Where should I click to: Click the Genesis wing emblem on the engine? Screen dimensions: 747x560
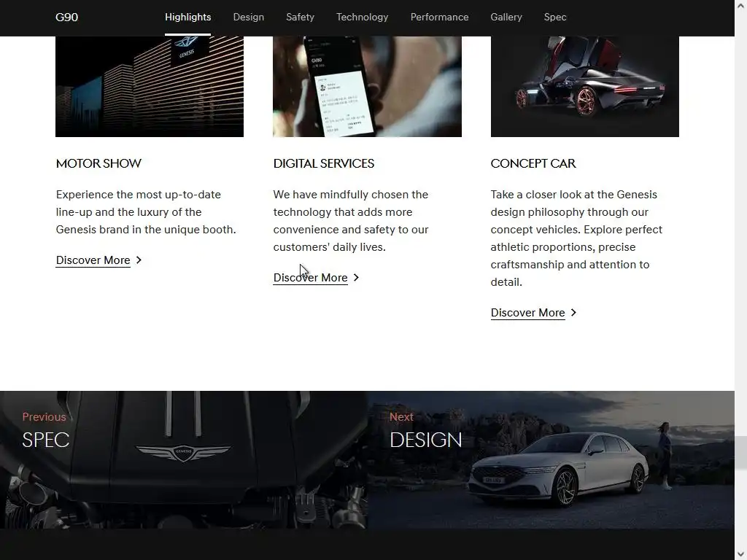183,452
